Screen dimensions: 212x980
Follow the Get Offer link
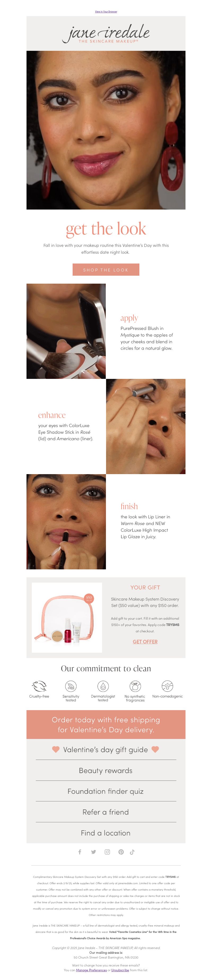tap(145, 641)
